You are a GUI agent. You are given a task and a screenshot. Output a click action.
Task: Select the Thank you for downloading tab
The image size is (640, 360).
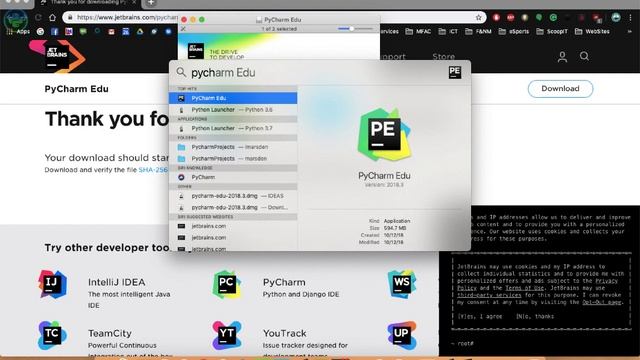click(88, 2)
